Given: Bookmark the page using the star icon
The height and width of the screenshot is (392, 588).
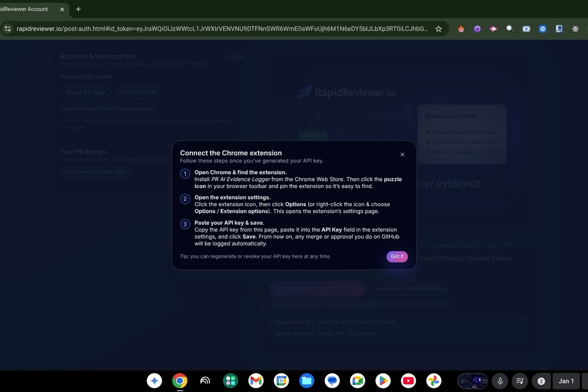Looking at the screenshot, I should [x=439, y=29].
